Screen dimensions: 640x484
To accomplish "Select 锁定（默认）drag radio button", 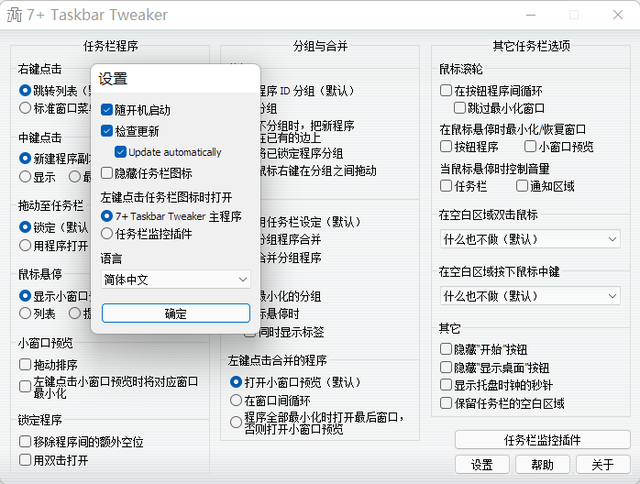I will click(25, 227).
